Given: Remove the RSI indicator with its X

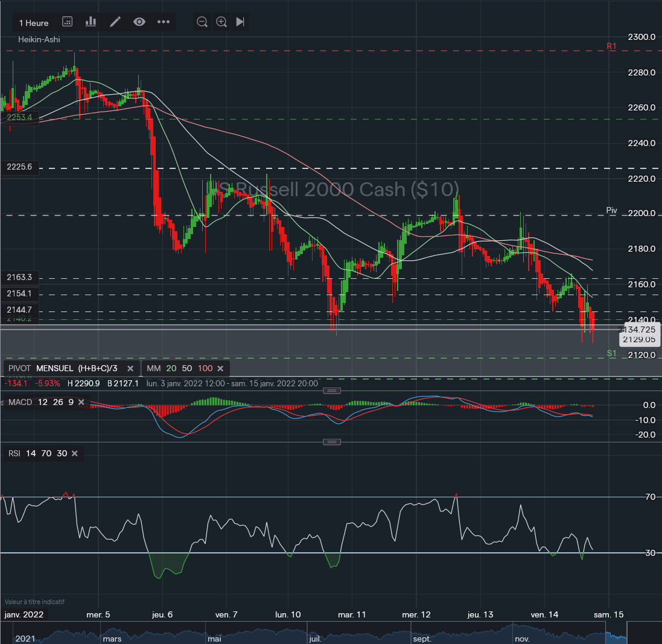Looking at the screenshot, I should (x=75, y=453).
